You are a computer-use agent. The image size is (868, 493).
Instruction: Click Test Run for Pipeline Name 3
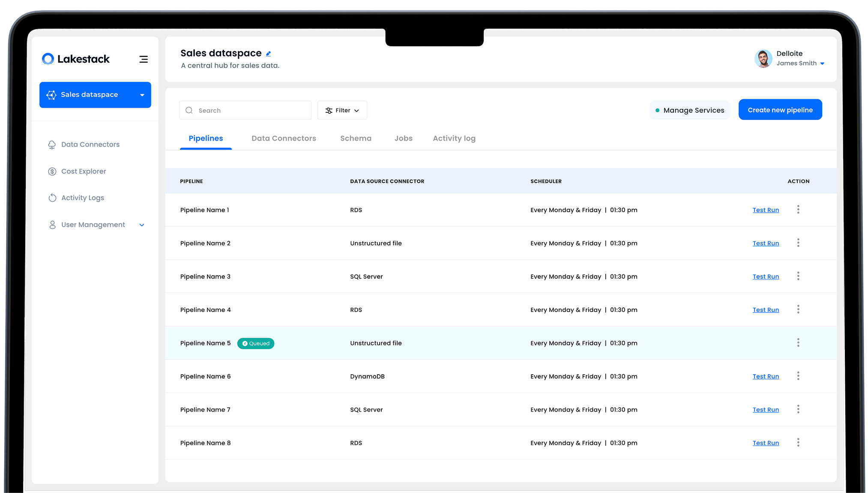766,277
